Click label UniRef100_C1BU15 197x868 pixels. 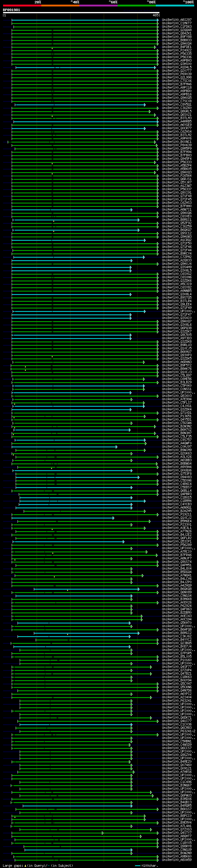coord(176,498)
